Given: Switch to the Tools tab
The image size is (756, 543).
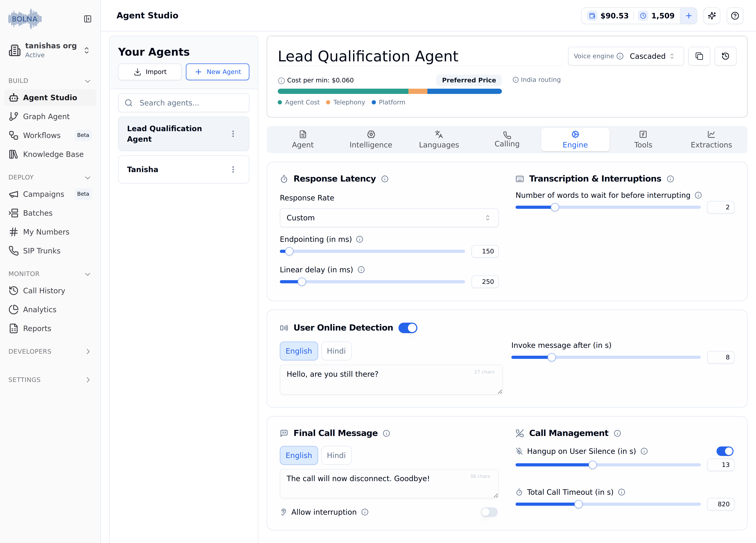Looking at the screenshot, I should [x=643, y=140].
